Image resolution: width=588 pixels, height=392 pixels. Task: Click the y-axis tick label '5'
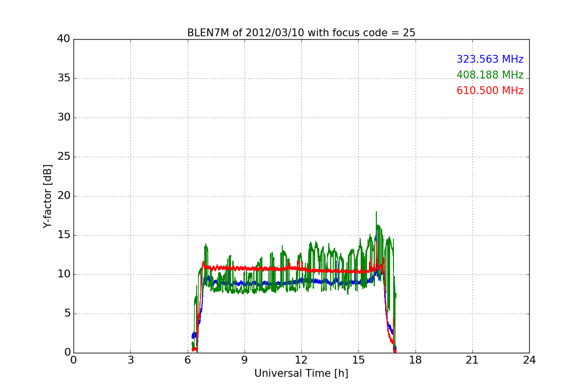coord(67,314)
